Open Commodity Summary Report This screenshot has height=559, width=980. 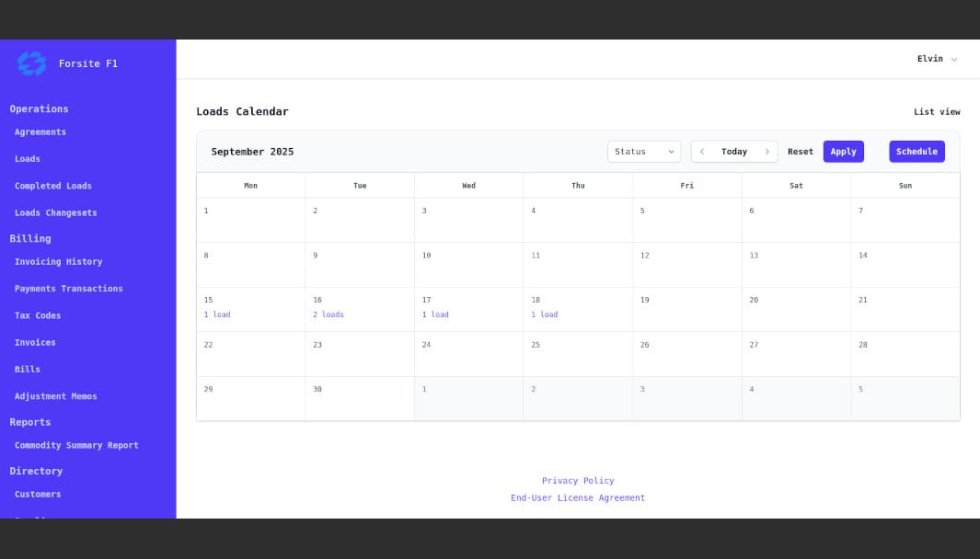76,446
